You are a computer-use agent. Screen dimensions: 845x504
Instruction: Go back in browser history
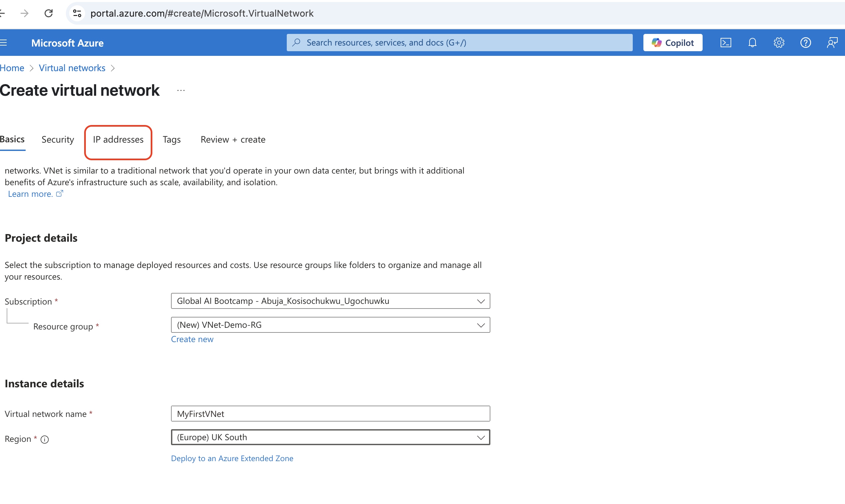[x=2, y=13]
